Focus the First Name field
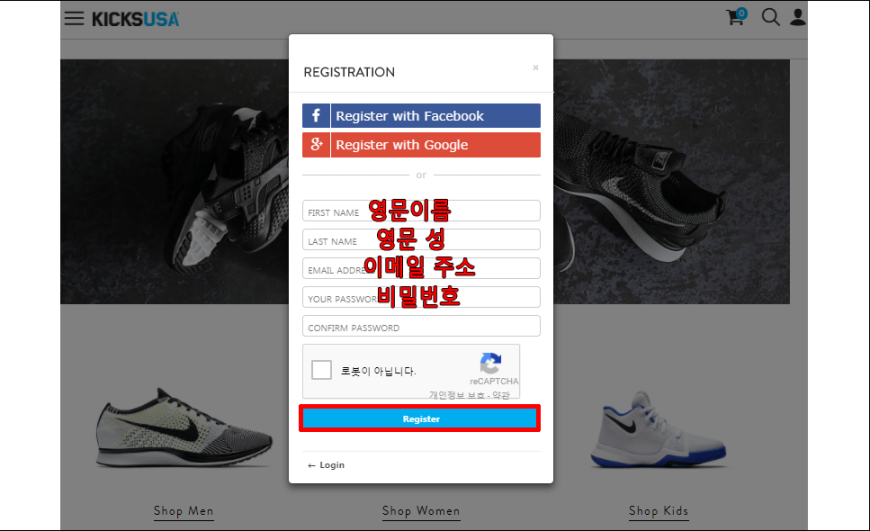Screen dimensions: 870x531 421,211
